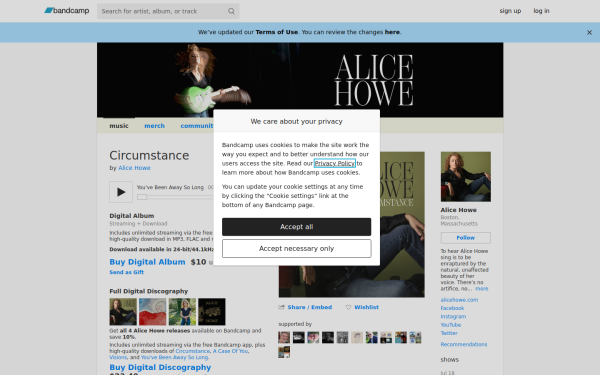600x375 pixels.
Task: Click the Share / Embed link
Action: (310, 307)
